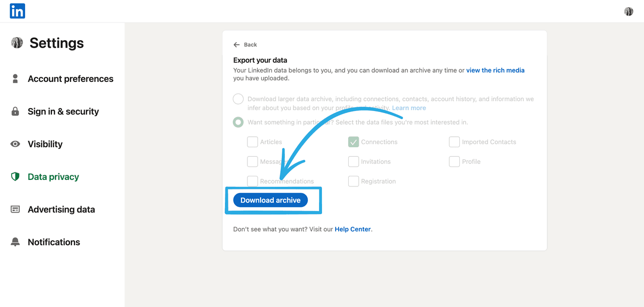The height and width of the screenshot is (307, 644).
Task: Tick the Invitations checkbox
Action: 353,162
